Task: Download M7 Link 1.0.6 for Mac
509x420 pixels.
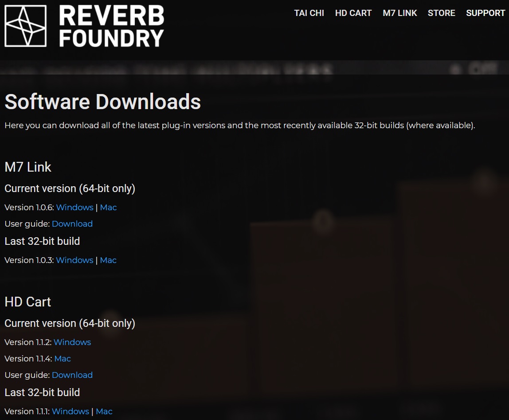Action: coord(108,207)
